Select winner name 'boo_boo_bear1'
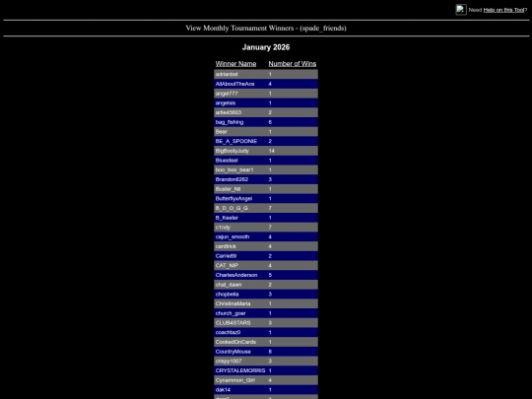532x399 pixels. pos(234,169)
